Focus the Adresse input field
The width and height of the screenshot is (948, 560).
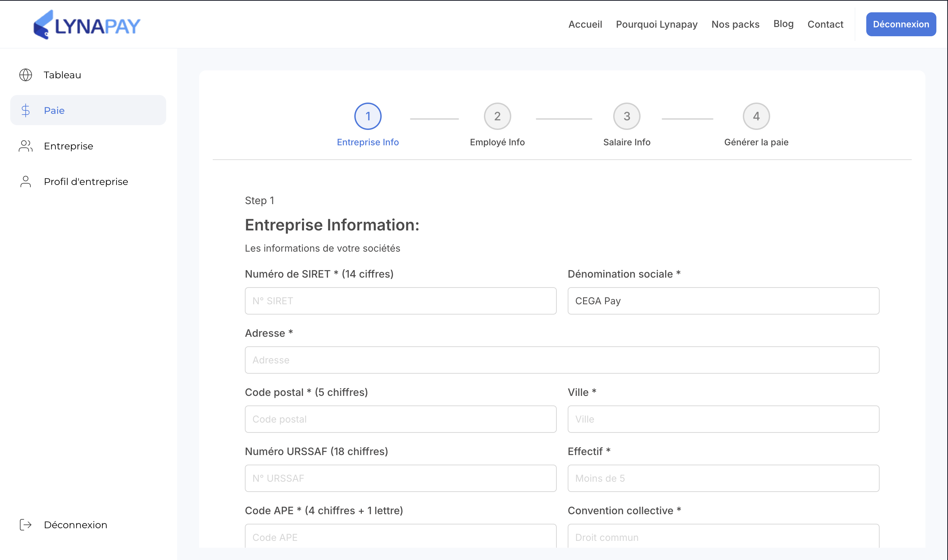point(562,360)
